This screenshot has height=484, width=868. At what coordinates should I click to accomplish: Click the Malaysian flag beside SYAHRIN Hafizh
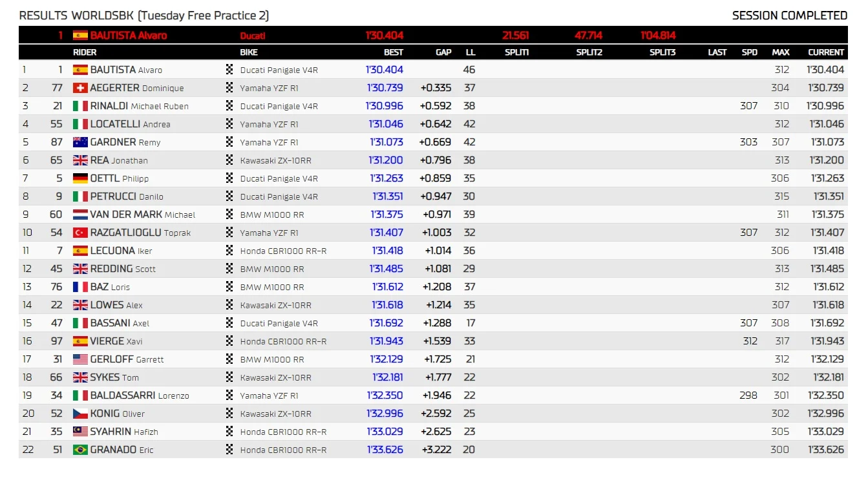click(x=80, y=432)
